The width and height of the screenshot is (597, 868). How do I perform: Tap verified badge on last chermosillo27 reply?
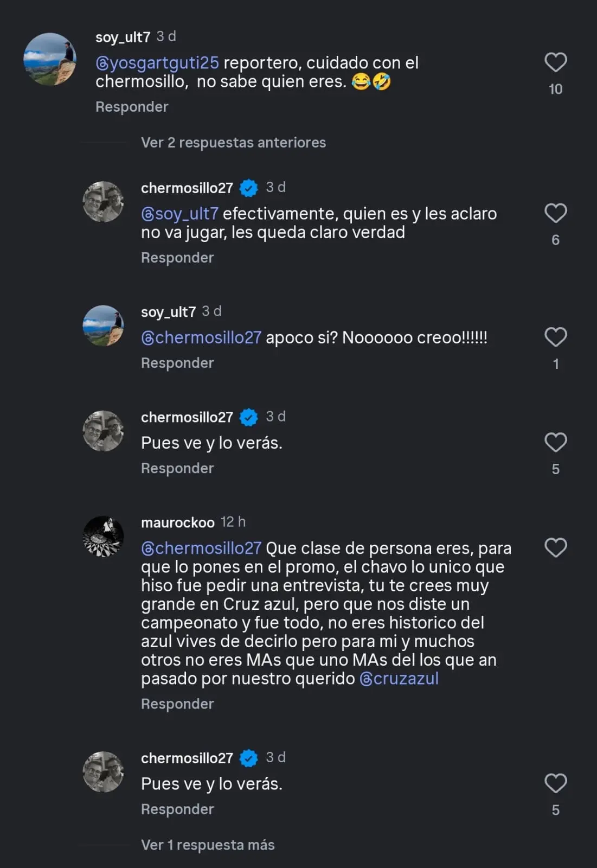click(249, 758)
